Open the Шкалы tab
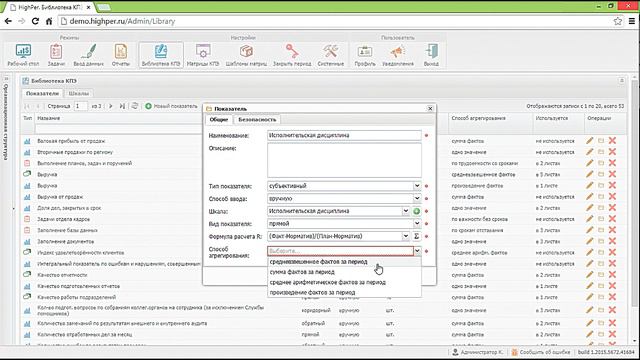This screenshot has width=640, height=360. (79, 93)
